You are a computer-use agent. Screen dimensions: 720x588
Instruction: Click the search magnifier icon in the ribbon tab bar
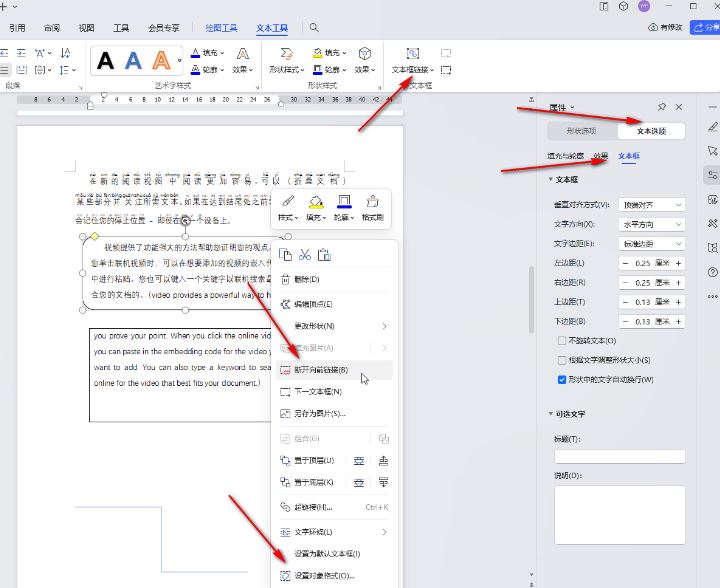314,28
